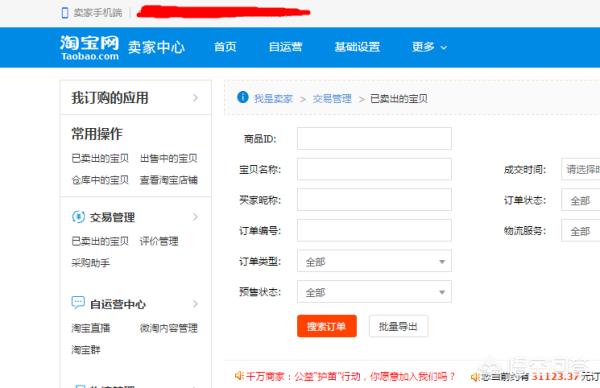This screenshot has width=600, height=388.
Task: Open the 订单状态 dropdown
Action: [x=580, y=200]
